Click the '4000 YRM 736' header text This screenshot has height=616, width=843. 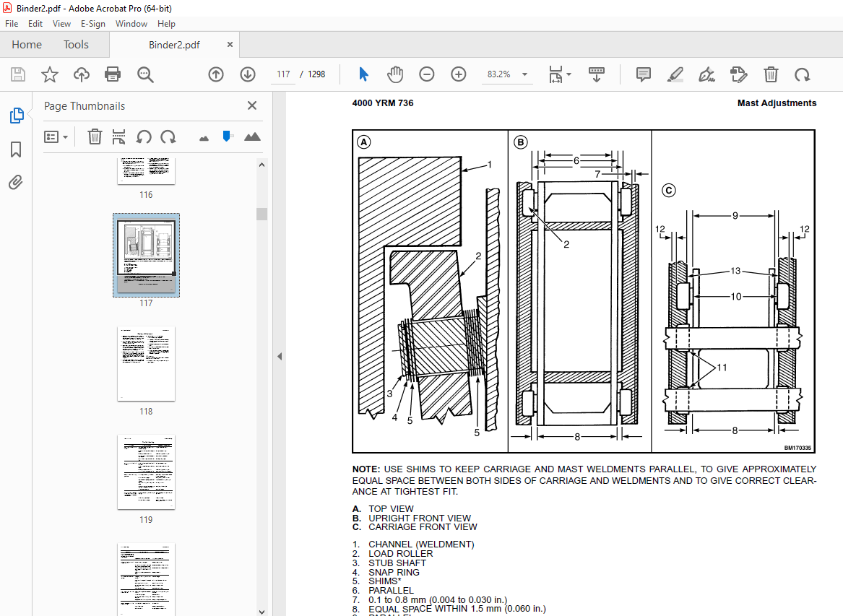pos(383,103)
